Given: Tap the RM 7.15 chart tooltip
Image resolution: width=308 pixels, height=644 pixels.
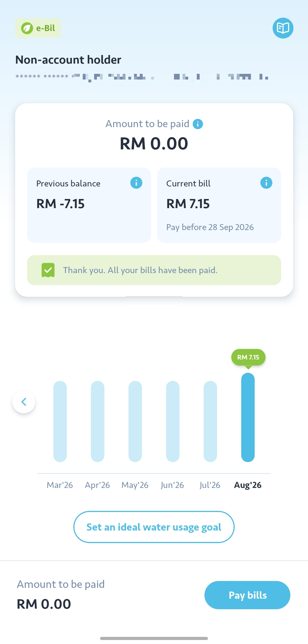Looking at the screenshot, I should click(248, 357).
